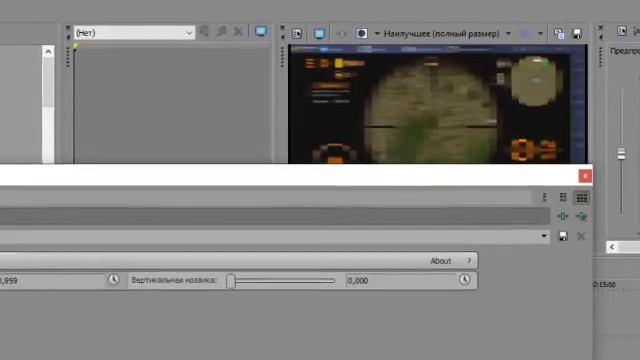Image resolution: width=640 pixels, height=360 pixels.
Task: Delete the FX preset with X icon
Action: coord(581,236)
